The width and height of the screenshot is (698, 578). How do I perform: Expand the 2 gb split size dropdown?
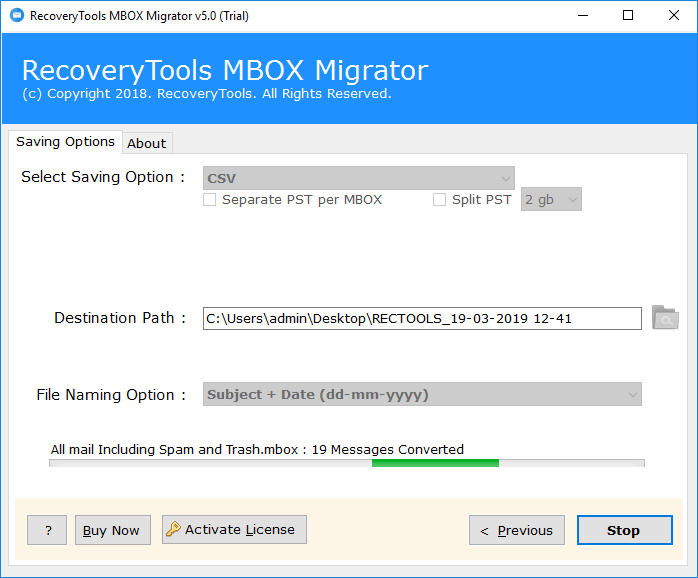point(551,199)
